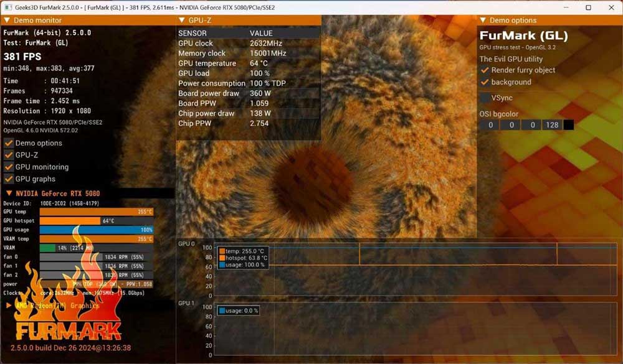The width and height of the screenshot is (623, 364).
Task: Click the OSI bgcolor black color swatch
Action: (568, 125)
